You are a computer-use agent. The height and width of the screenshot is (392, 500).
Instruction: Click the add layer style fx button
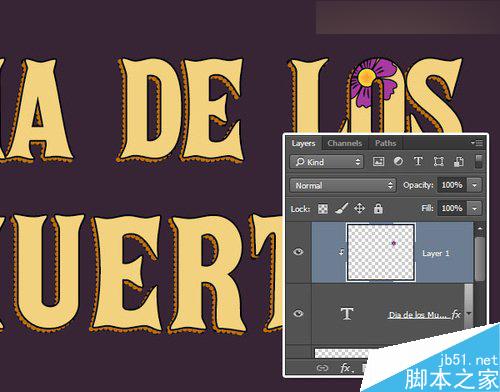pyautogui.click(x=346, y=368)
